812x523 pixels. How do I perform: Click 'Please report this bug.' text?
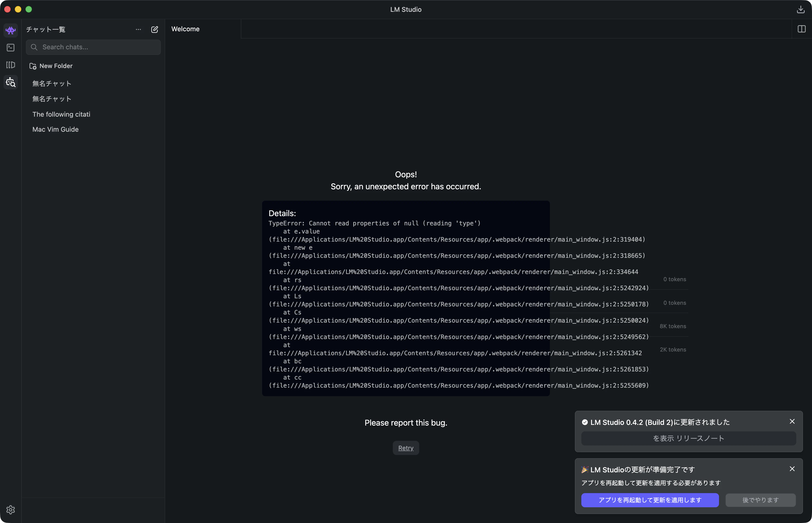406,423
